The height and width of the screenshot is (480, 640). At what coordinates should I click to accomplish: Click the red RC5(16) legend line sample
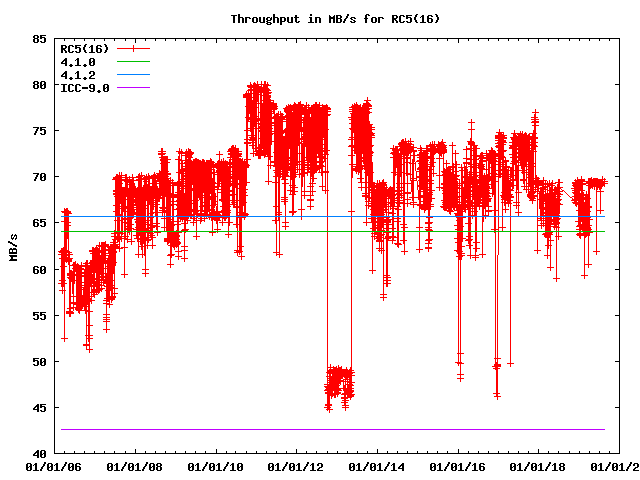pos(133,48)
